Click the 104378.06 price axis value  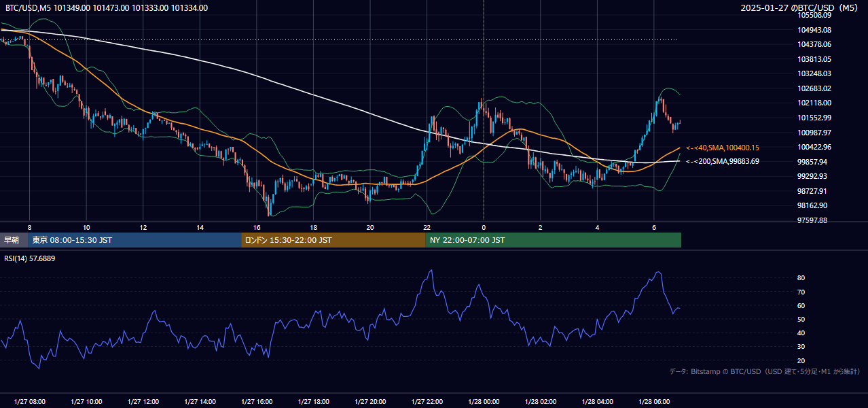click(x=814, y=44)
